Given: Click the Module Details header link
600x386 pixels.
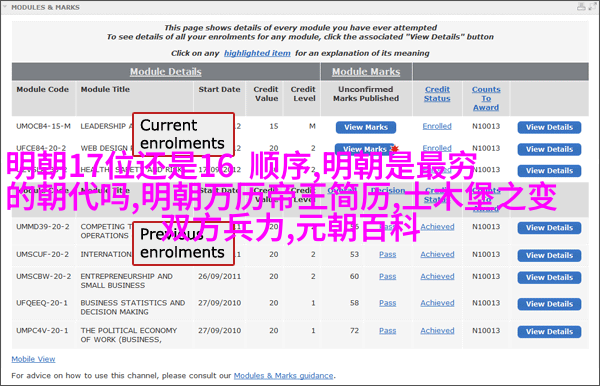Looking at the screenshot, I should (165, 72).
